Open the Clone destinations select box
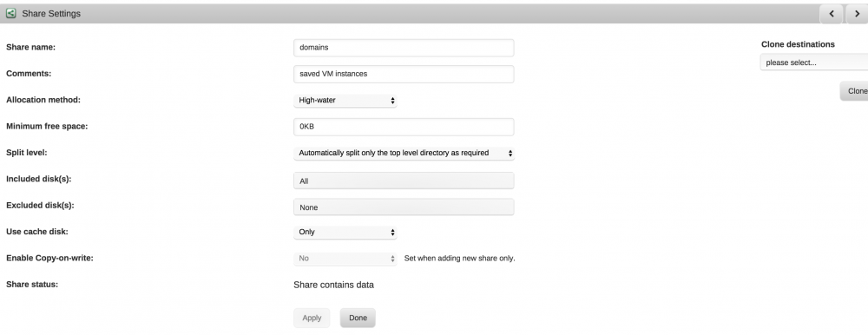 click(814, 62)
